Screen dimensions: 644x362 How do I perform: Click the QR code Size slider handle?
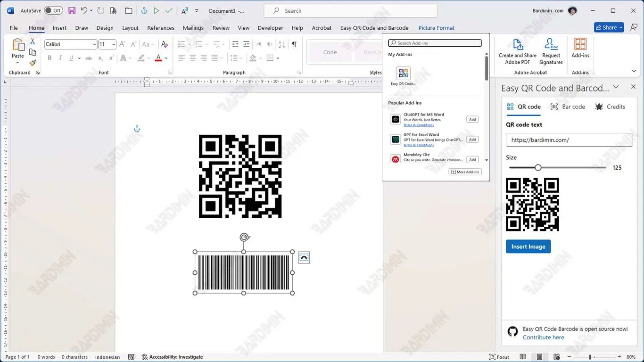click(538, 168)
